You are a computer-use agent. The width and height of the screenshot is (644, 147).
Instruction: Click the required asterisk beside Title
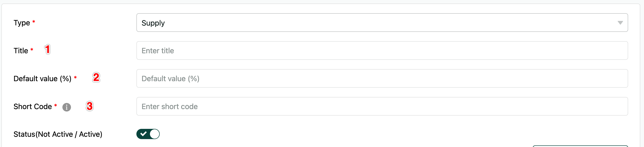(32, 50)
